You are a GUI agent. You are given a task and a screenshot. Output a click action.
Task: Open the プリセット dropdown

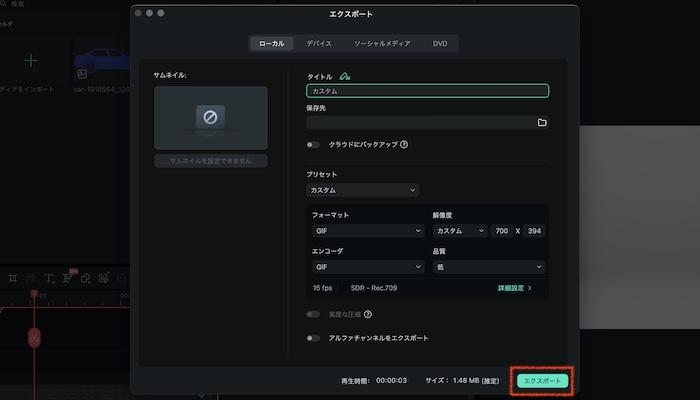point(362,190)
